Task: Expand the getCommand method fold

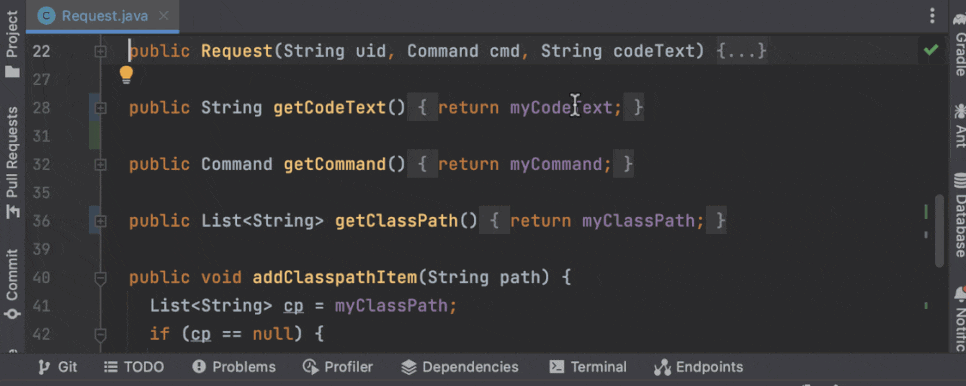Action: click(x=100, y=165)
